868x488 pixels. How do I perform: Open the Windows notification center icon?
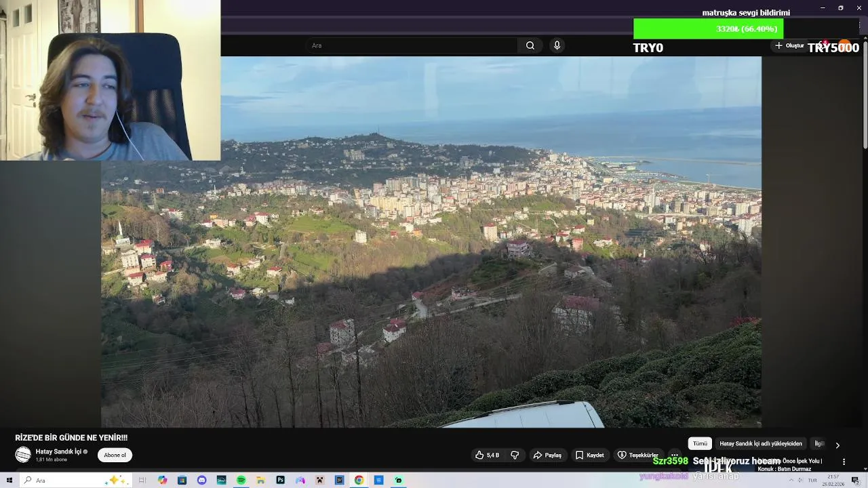pyautogui.click(x=856, y=480)
